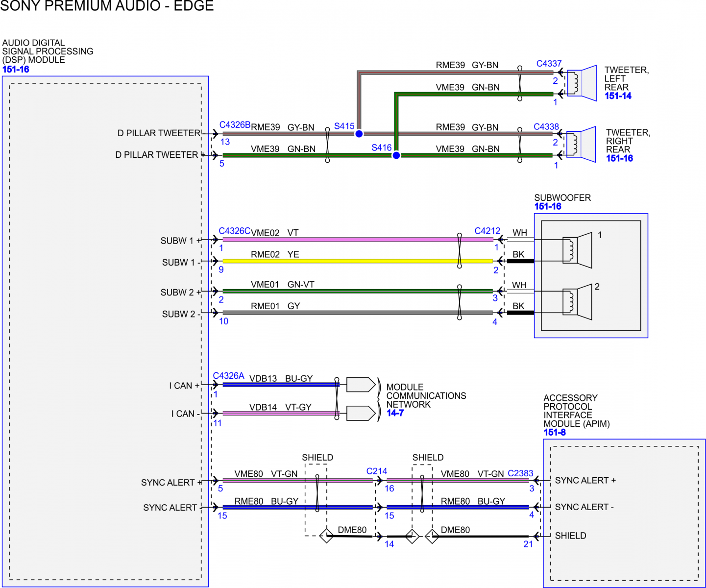Click subwoofer speaker 1 symbol
This screenshot has height=588, width=706.
[x=577, y=250]
